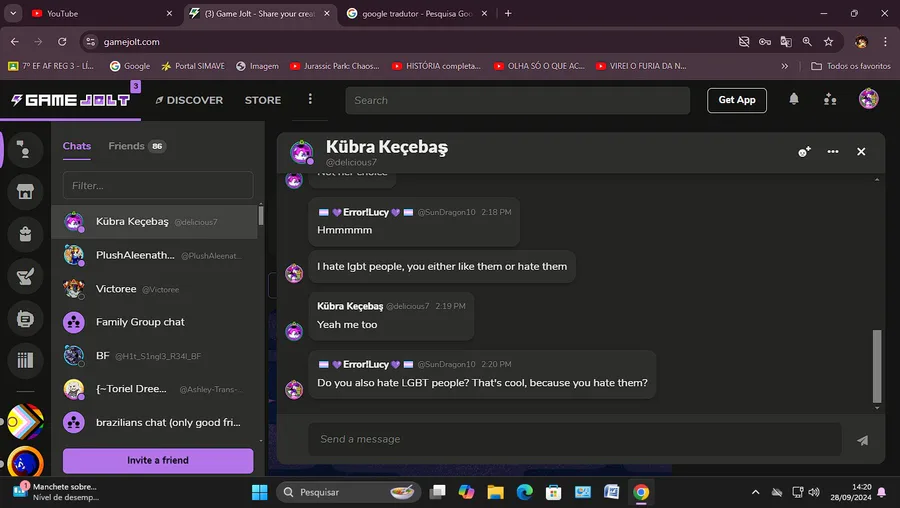The width and height of the screenshot is (900, 508).
Task: Click the taskbar Pesquisar search box
Action: pyautogui.click(x=348, y=492)
